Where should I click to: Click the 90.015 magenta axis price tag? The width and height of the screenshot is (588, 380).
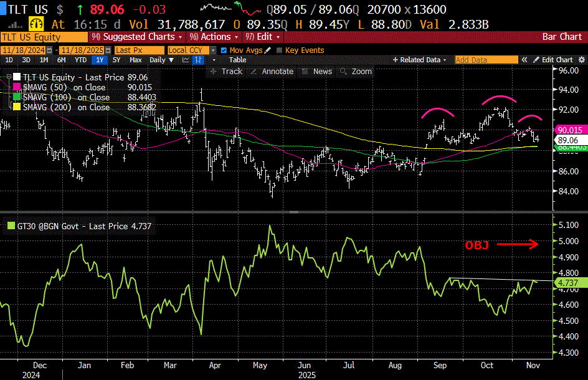coord(570,130)
